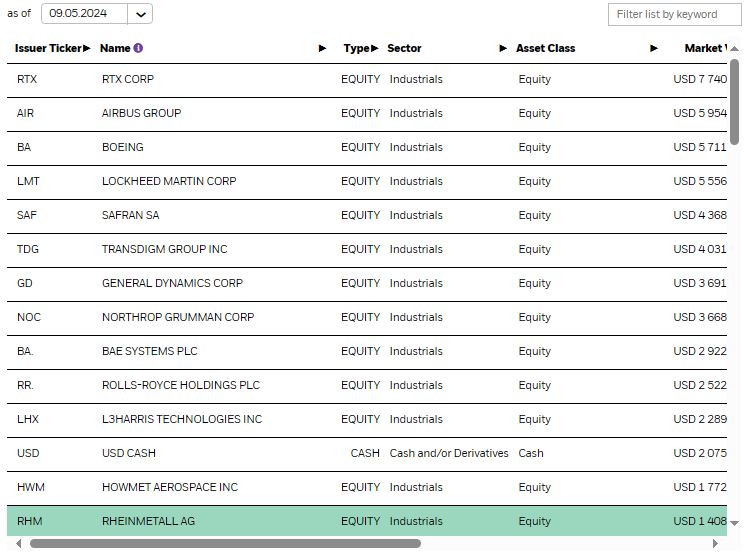The image size is (749, 555).
Task: Select TRANSDIGM GROUP INC name cell
Action: [165, 249]
